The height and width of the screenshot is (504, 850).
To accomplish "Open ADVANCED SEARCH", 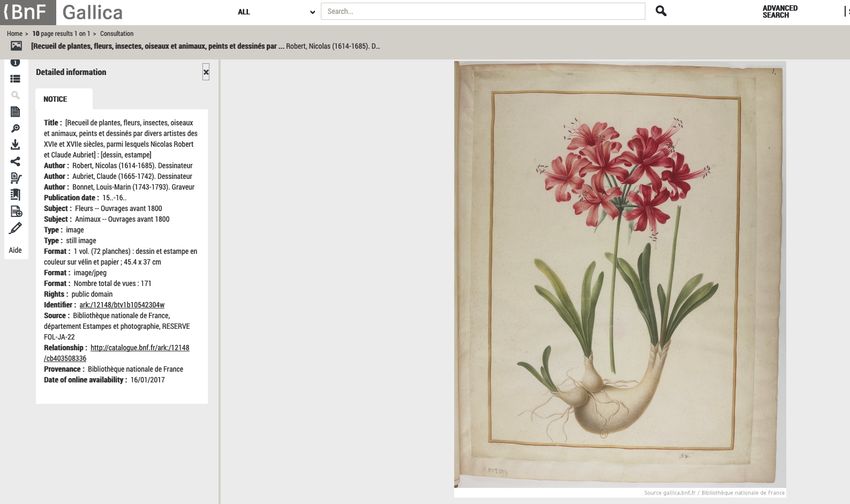I will 780,12.
